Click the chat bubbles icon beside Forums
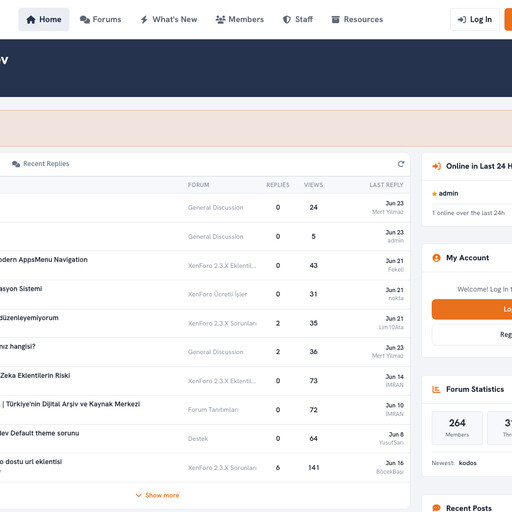The image size is (512, 512). [x=85, y=20]
